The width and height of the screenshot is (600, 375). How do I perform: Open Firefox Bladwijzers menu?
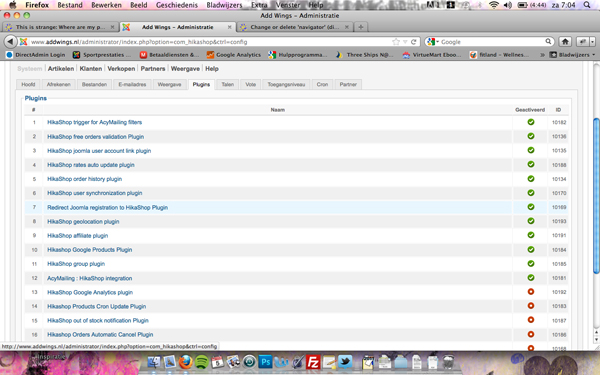[x=224, y=5]
